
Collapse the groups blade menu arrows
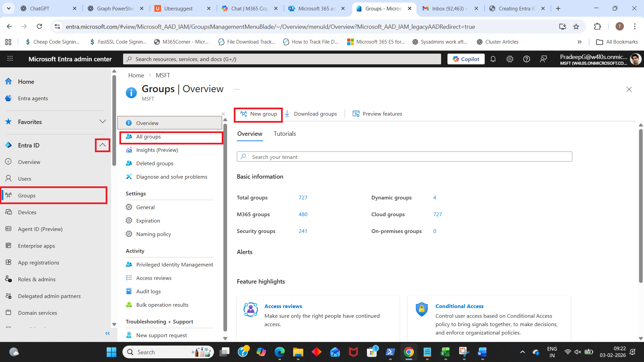[x=223, y=114]
